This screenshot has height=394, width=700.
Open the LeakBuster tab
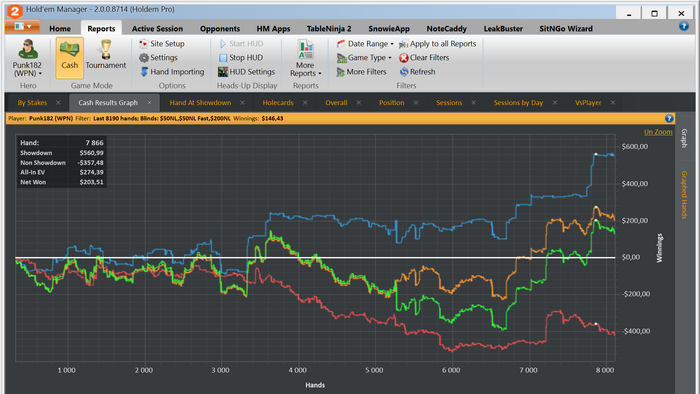tap(503, 29)
